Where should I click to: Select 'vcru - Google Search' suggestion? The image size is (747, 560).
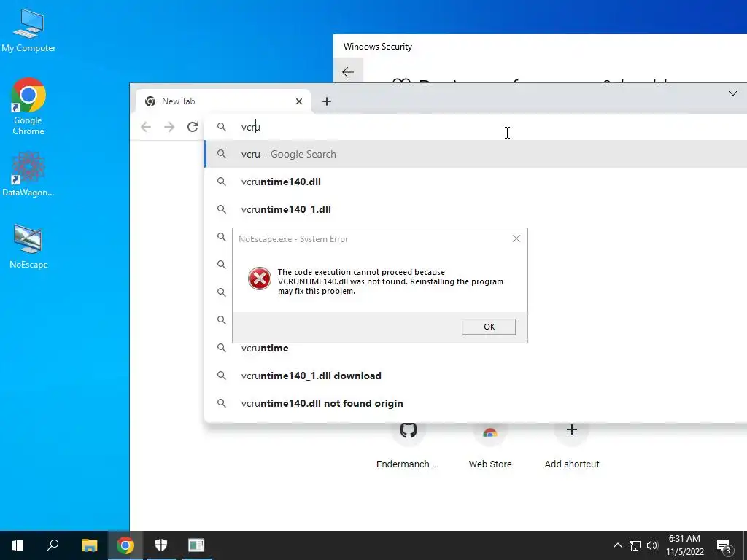tap(476, 154)
